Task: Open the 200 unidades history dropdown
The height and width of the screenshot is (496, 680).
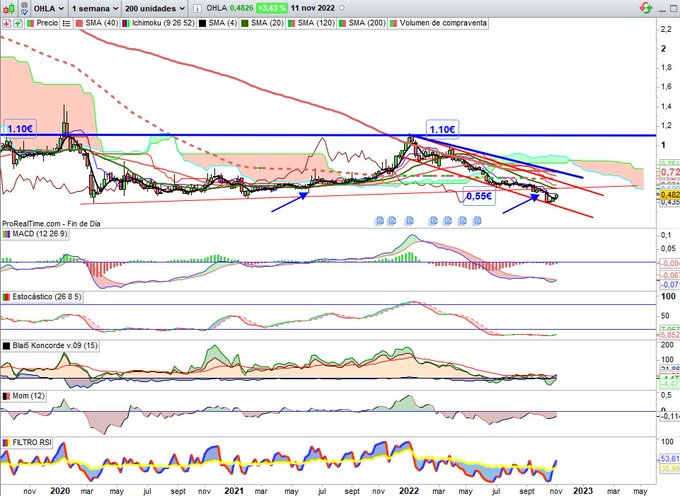Action: [x=155, y=8]
